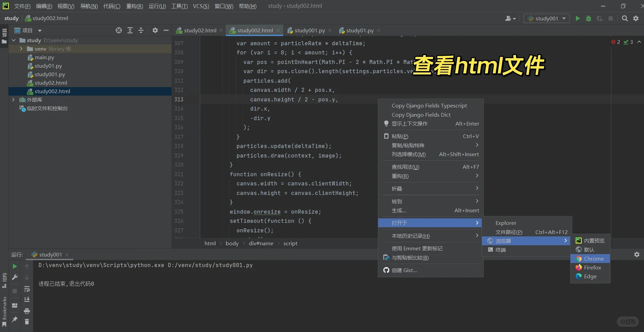Click body in breadcrumb bar
The width and height of the screenshot is (644, 332).
click(x=232, y=243)
